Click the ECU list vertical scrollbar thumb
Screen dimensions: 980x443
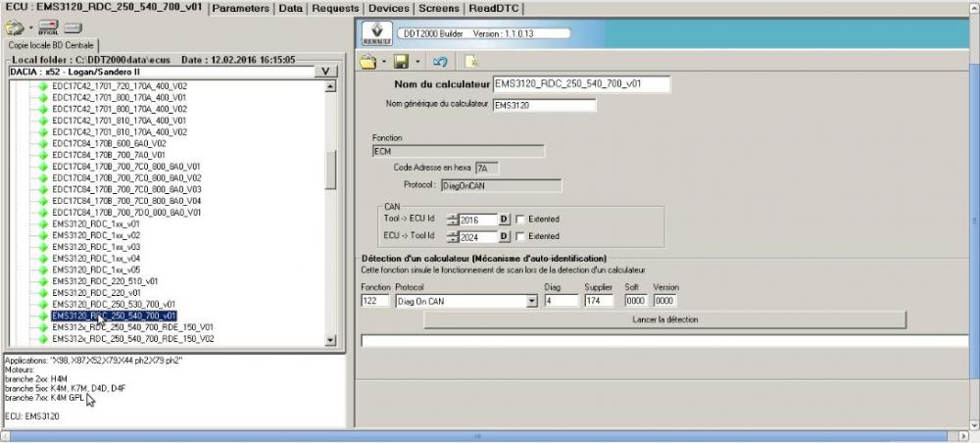click(330, 169)
